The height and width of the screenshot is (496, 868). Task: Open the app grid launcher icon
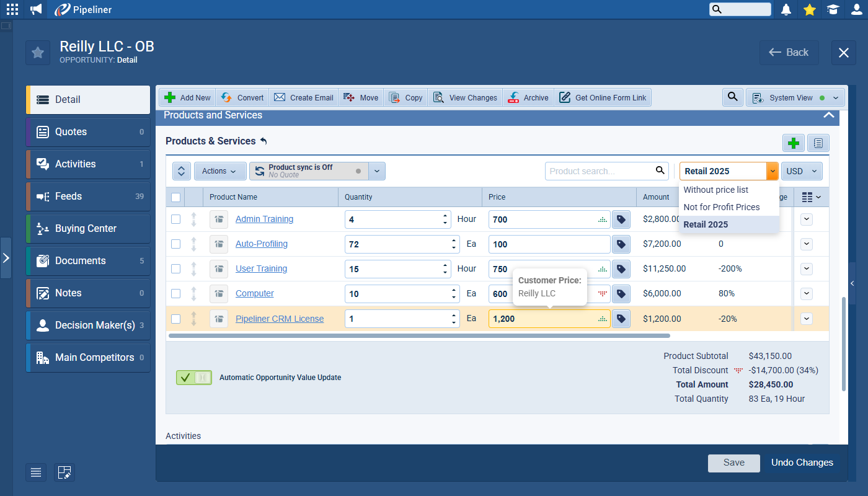click(12, 9)
